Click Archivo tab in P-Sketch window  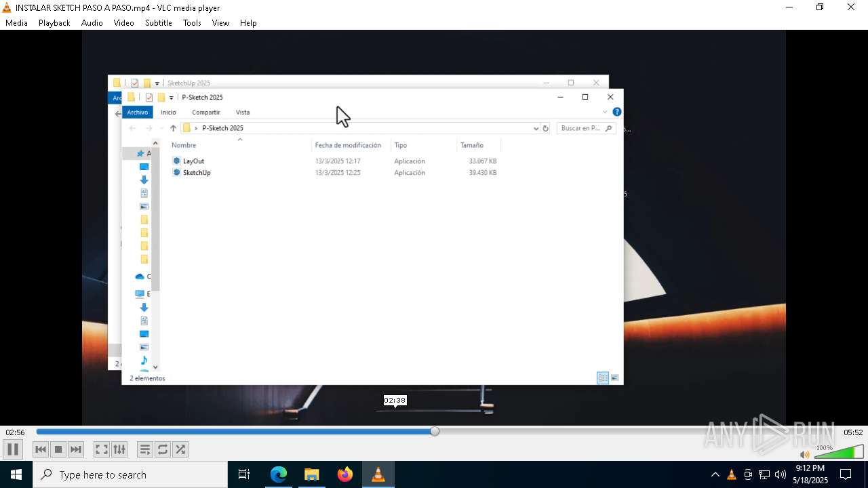pos(138,113)
